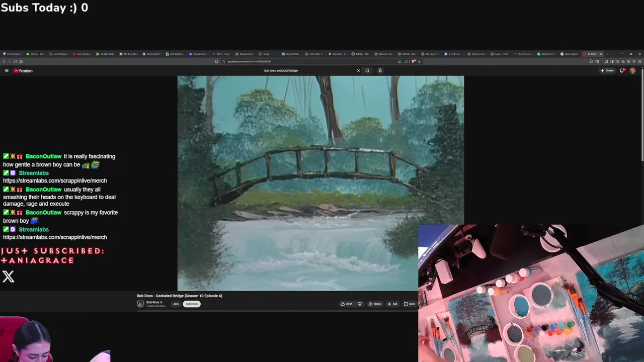Go back in browser history
This screenshot has width=644, height=362.
(4, 61)
